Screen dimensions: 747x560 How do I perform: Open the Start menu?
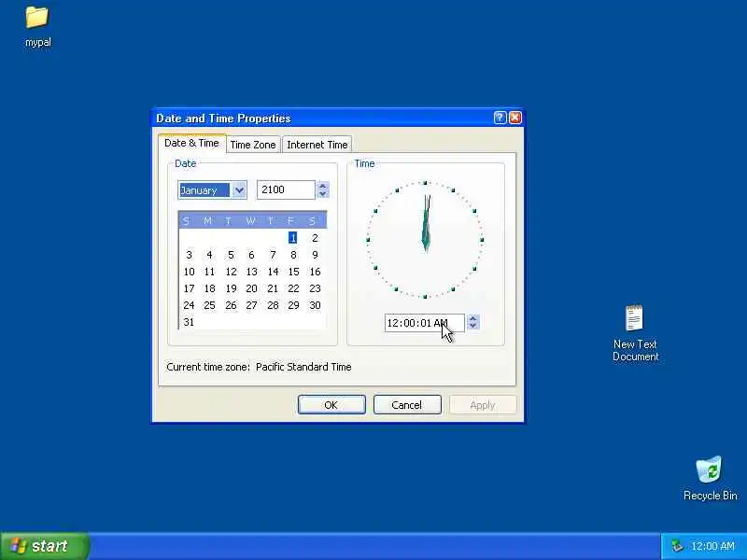click(x=44, y=546)
